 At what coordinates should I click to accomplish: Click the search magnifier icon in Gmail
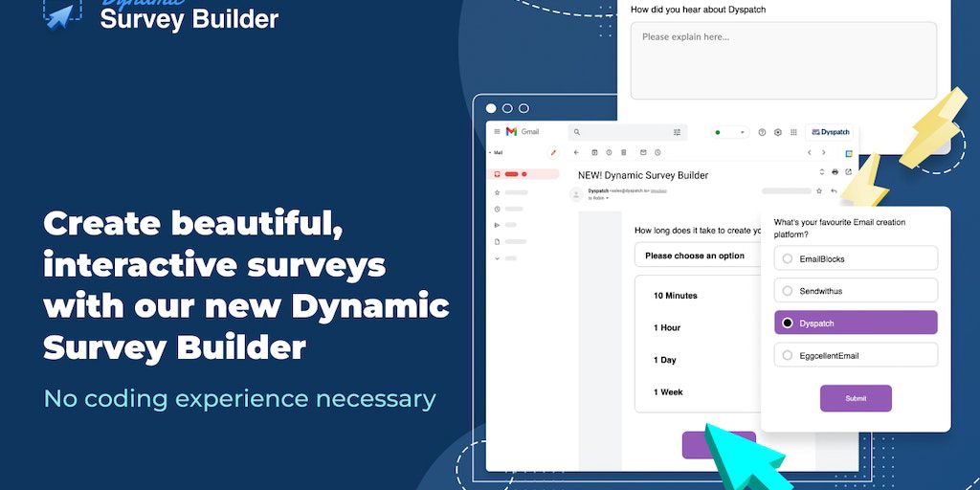(x=577, y=132)
